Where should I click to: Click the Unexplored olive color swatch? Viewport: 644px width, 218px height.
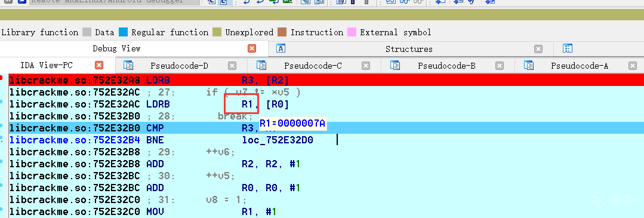217,32
